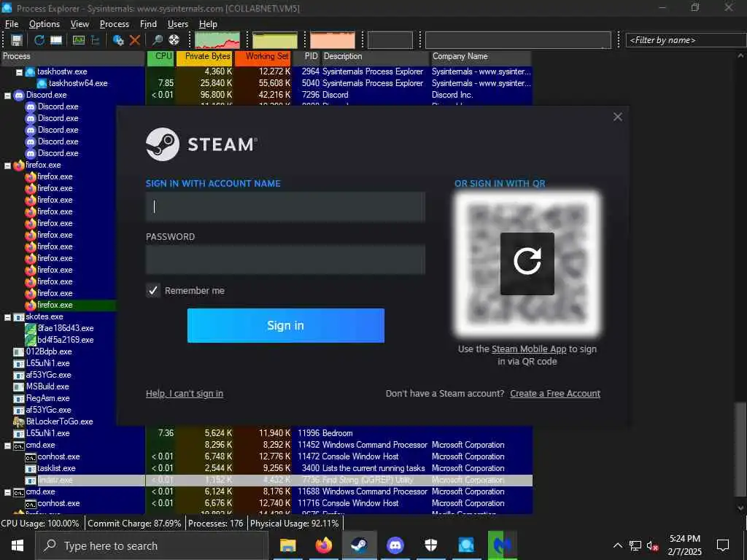Click the Find Window's Process crosshair icon
The height and width of the screenshot is (560, 747).
174,40
